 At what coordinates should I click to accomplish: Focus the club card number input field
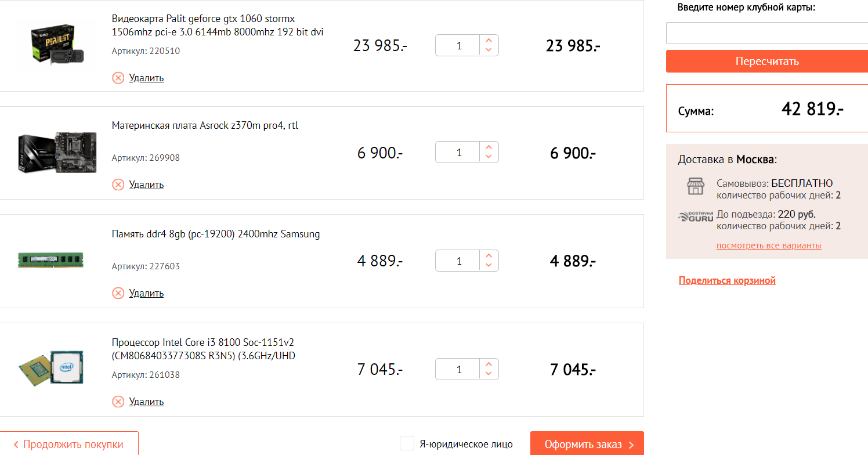point(766,33)
